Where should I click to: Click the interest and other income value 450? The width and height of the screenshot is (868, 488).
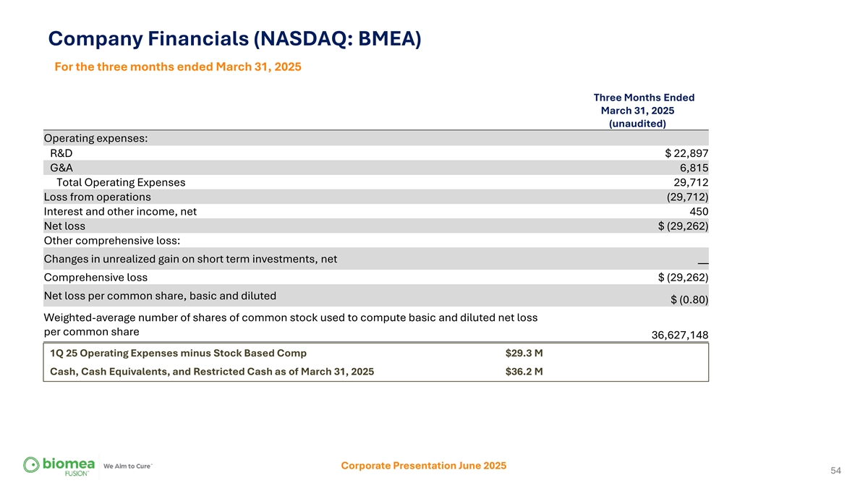click(698, 211)
